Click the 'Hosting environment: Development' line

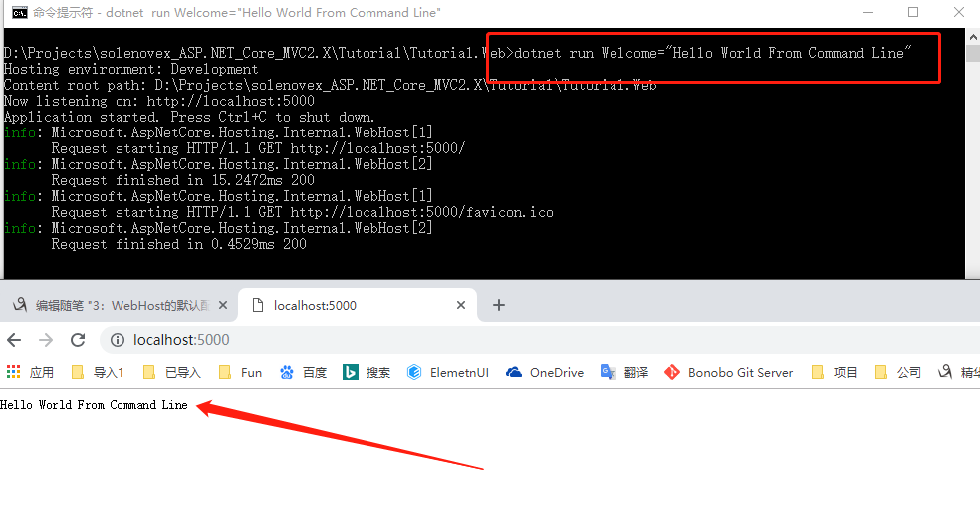(x=130, y=69)
